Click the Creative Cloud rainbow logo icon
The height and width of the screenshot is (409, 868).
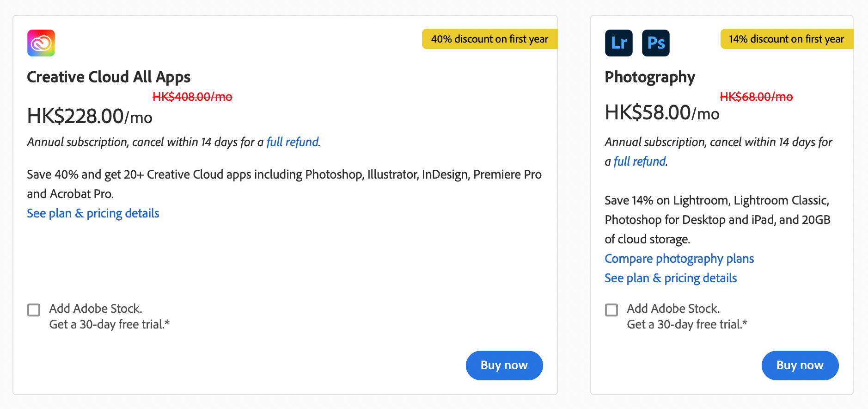coord(41,43)
